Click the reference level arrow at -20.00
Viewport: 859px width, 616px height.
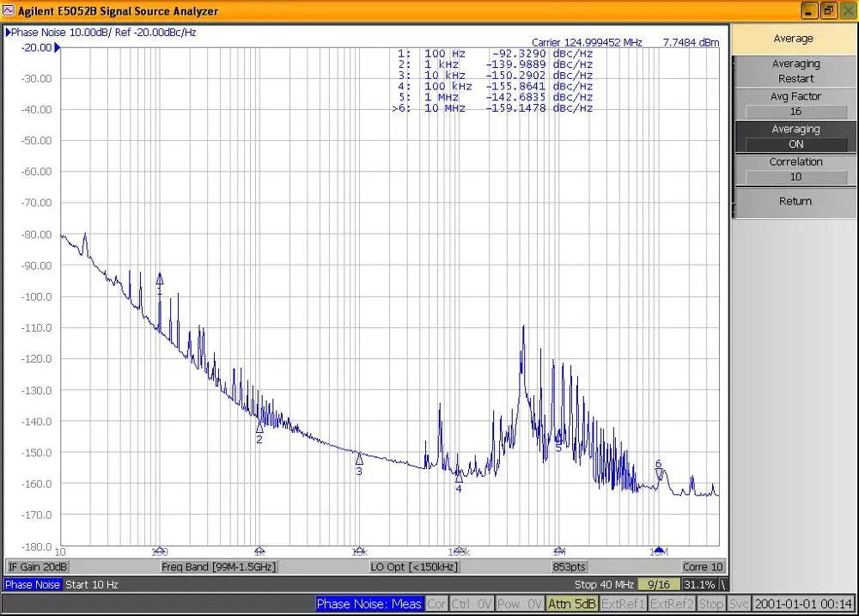57,47
